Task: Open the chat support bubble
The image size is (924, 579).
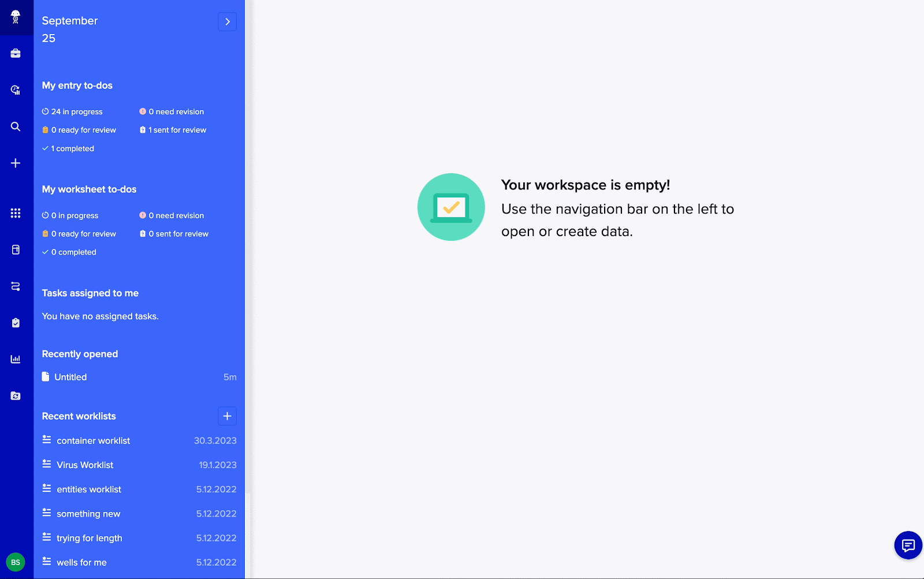Action: point(907,545)
